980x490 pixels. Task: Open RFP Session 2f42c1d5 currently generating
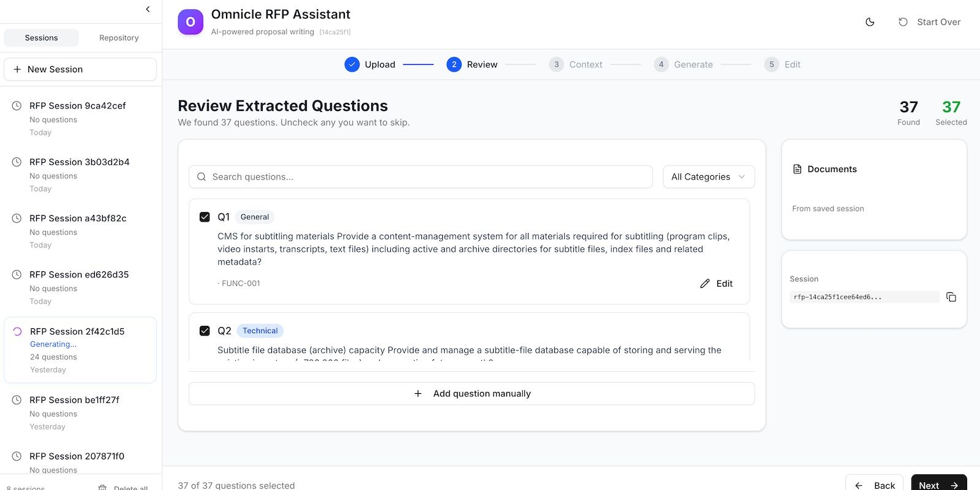[80, 350]
